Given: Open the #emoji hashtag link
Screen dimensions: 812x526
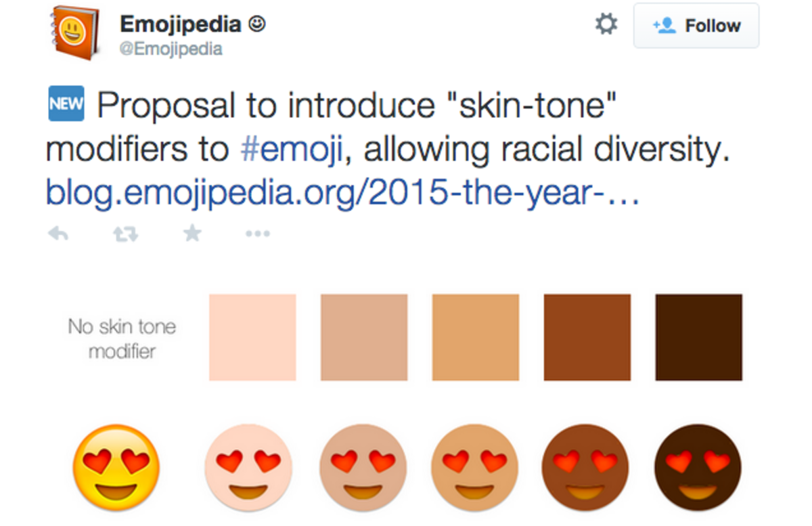Looking at the screenshot, I should pyautogui.click(x=292, y=150).
